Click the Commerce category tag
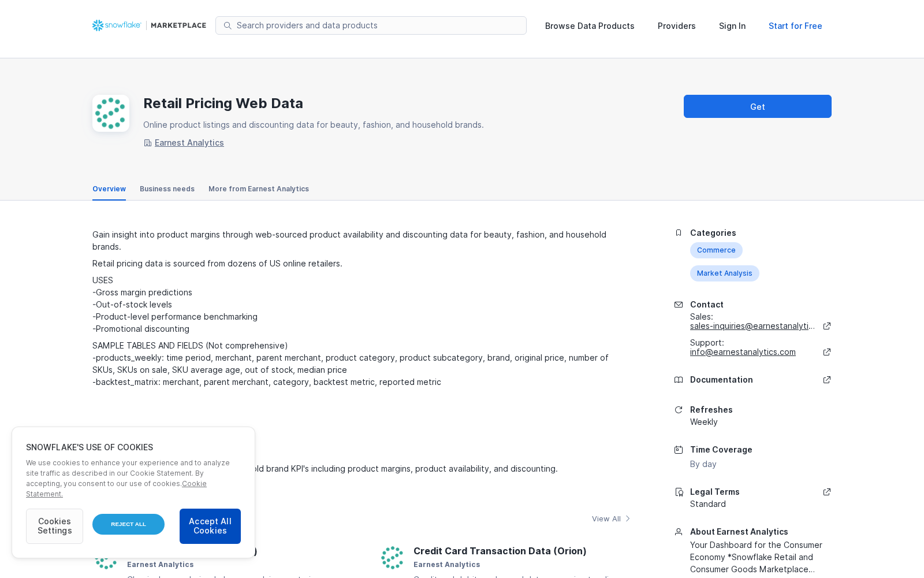The width and height of the screenshot is (924, 578). 716,250
